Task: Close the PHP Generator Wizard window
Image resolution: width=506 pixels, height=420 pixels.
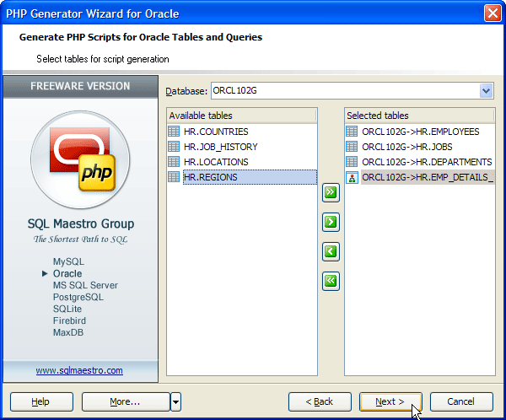Action: pos(493,13)
